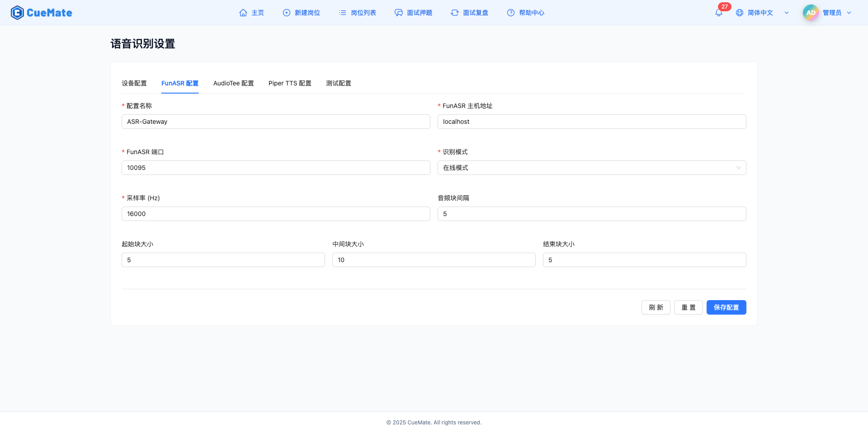Click the question mark icon for 帮助中心
The image size is (868, 433).
click(511, 13)
